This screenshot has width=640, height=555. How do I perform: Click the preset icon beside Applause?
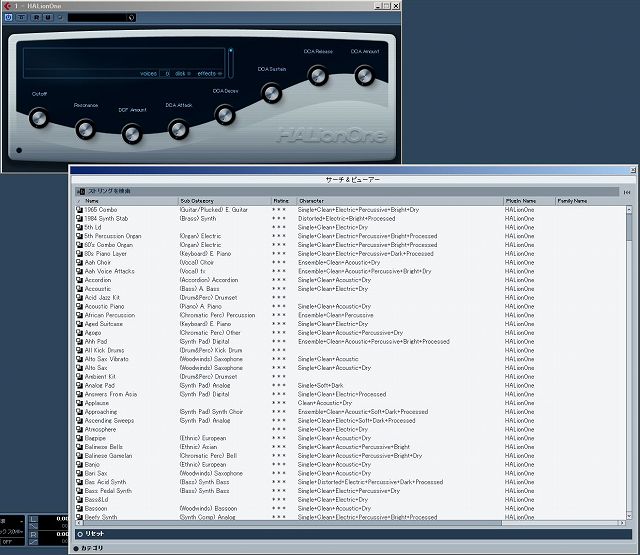[x=80, y=403]
